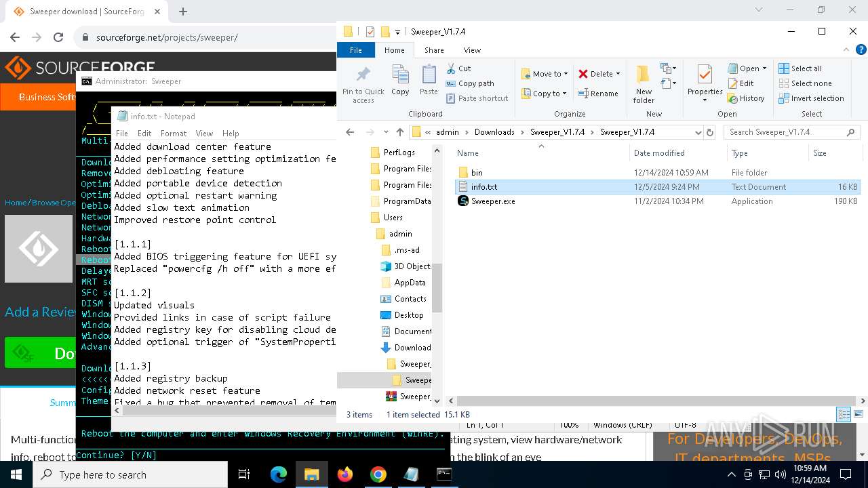Click Task View icon on taskbar
The width and height of the screenshot is (868, 488).
244,474
